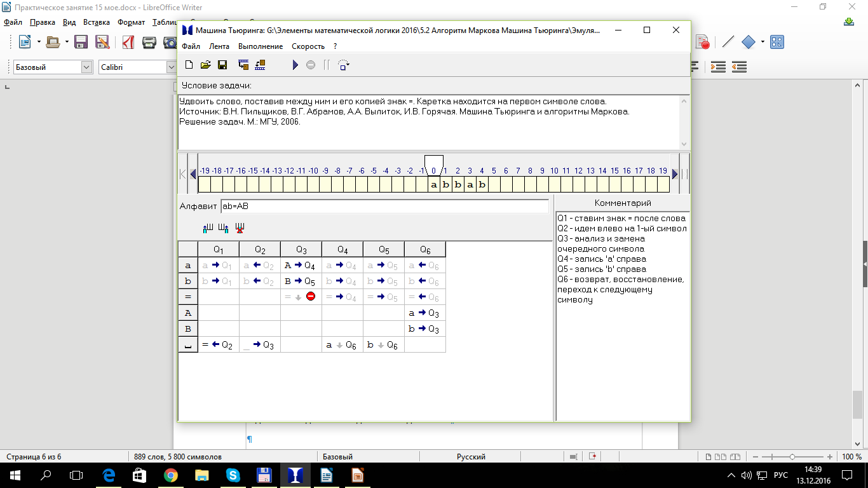This screenshot has width=868, height=488.
Task: Open the Вид menu in Writer
Action: click(69, 22)
